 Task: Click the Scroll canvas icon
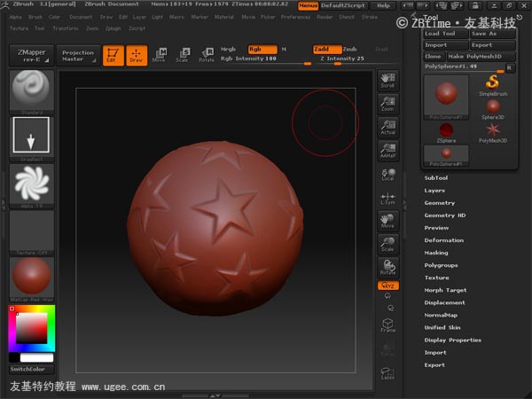(387, 81)
